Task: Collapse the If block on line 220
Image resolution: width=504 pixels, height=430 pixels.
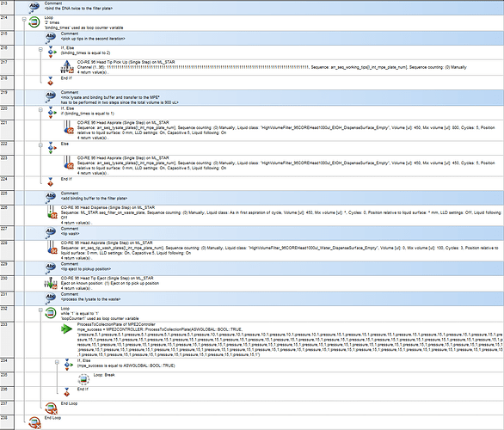Action: pyautogui.click(x=40, y=110)
